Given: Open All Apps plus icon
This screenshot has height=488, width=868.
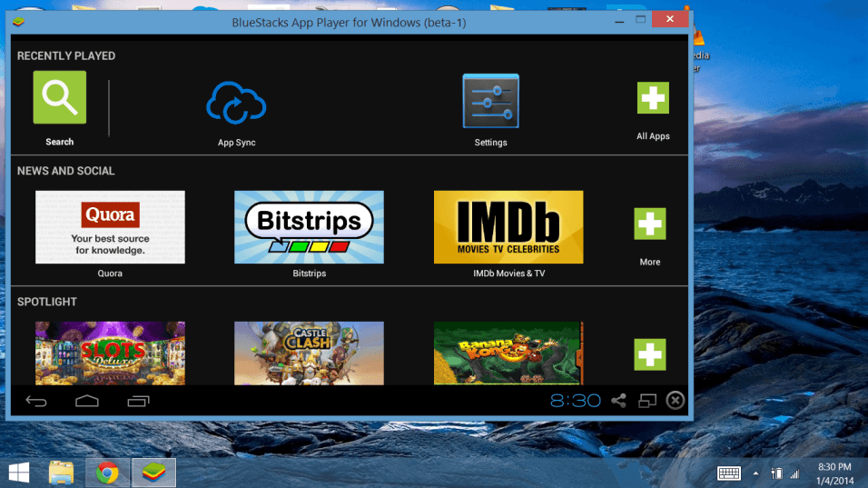Looking at the screenshot, I should coord(653,98).
